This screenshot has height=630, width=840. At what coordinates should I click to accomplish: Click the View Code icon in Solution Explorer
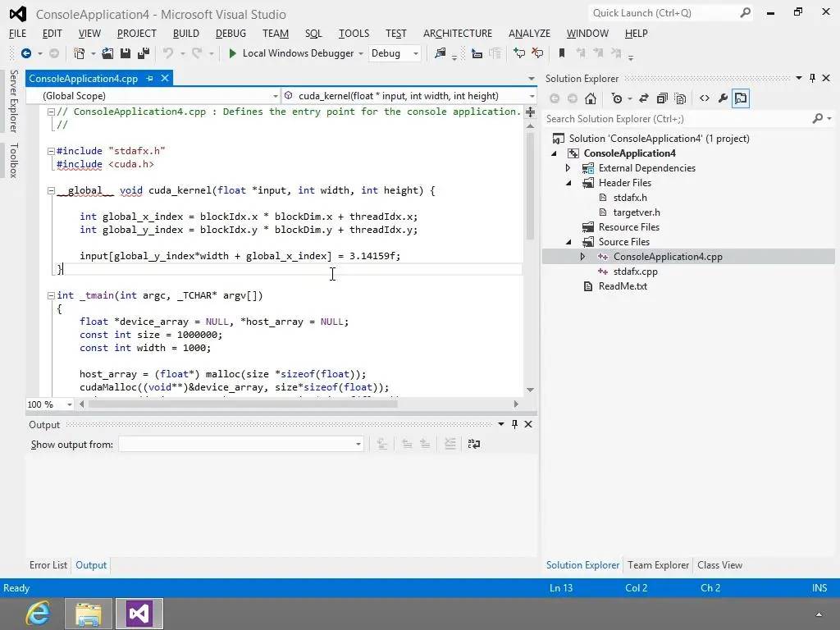pyautogui.click(x=704, y=98)
